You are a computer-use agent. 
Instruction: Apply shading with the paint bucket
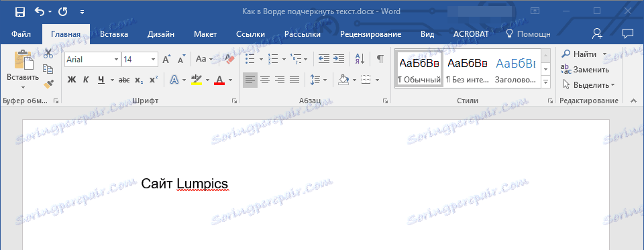[x=343, y=80]
